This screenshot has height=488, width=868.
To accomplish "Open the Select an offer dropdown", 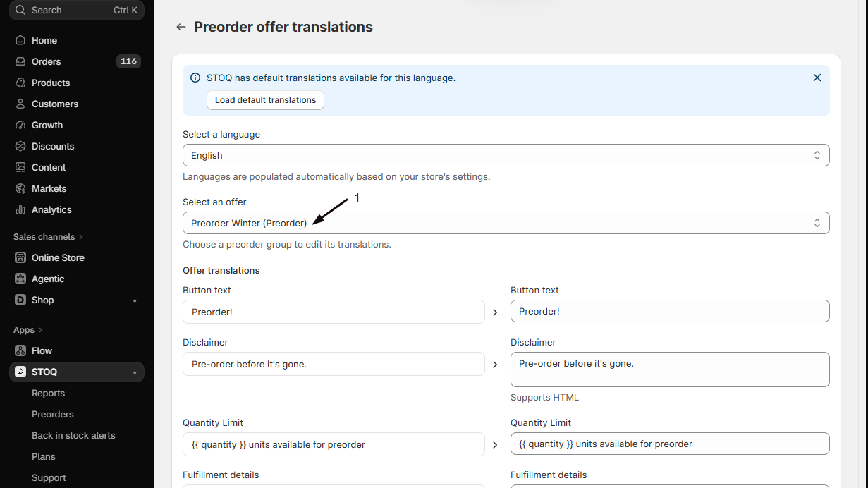I will (x=506, y=223).
